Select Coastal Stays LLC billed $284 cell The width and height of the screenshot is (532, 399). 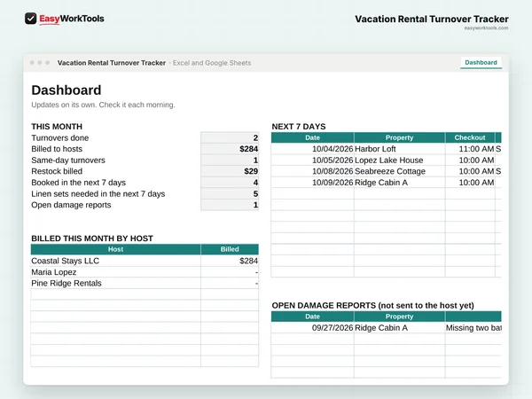230,261
